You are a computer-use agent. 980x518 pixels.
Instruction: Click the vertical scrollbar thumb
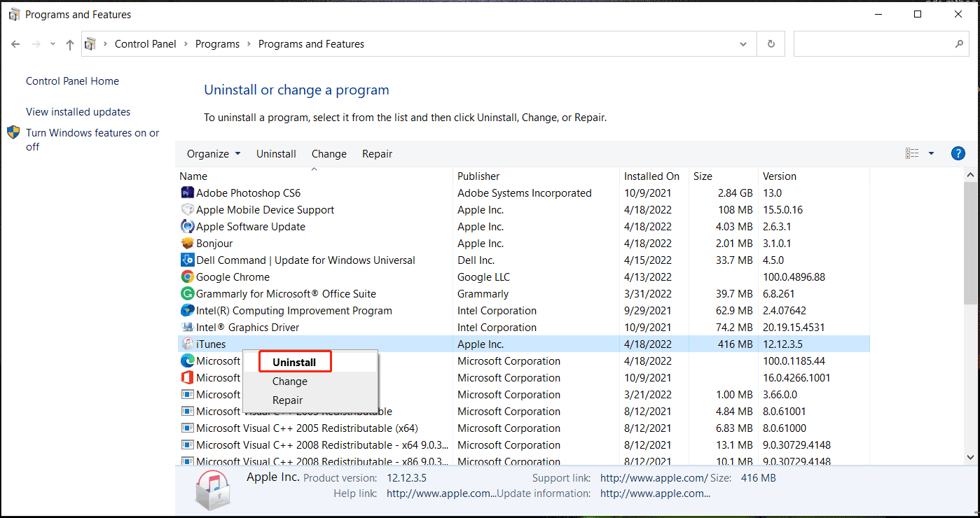970,243
